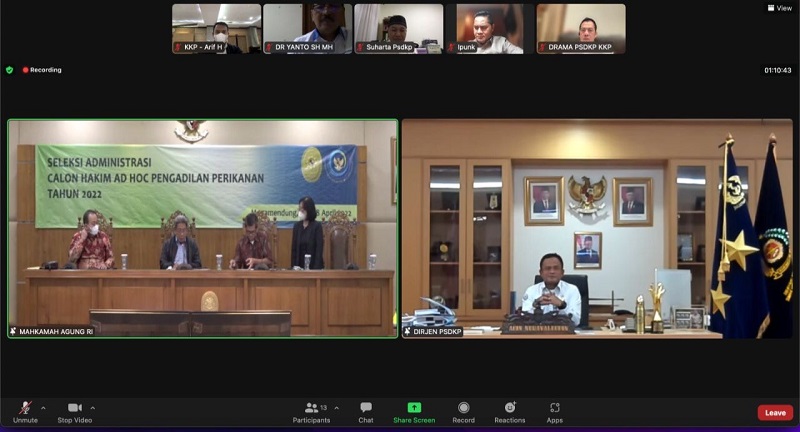This screenshot has width=800, height=432.
Task: Select the Ipunk video thumbnail
Action: [490, 29]
